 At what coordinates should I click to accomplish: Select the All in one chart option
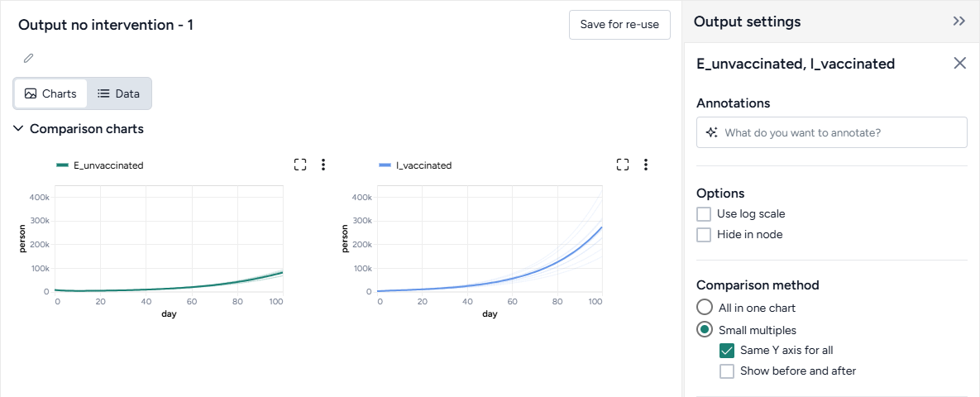coord(705,308)
